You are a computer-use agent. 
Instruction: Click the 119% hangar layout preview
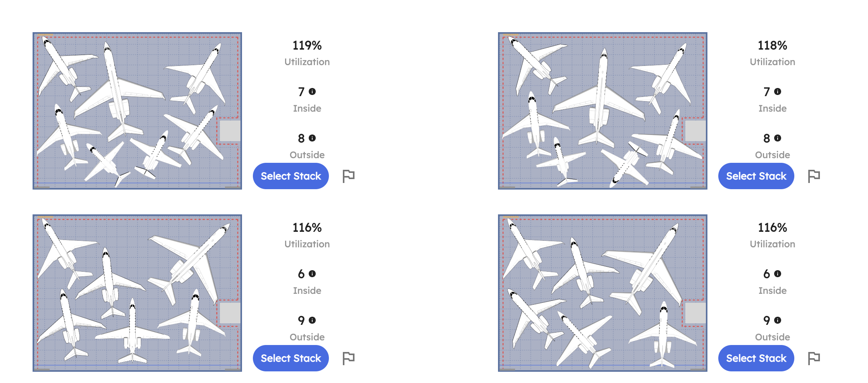(x=138, y=110)
